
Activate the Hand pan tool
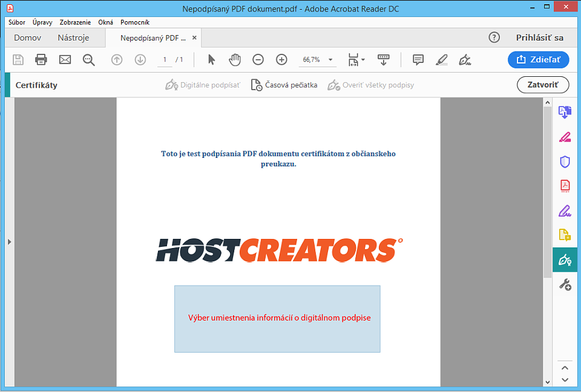pos(235,60)
